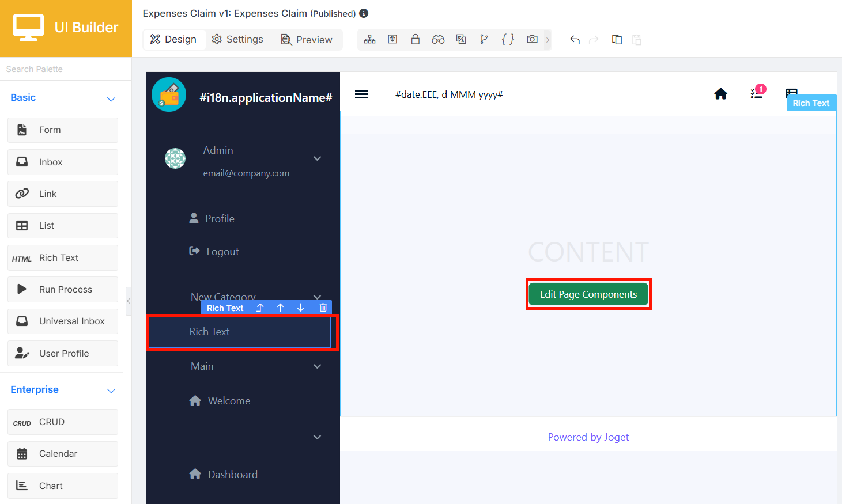
Task: Toggle the unnamed category chevron above Dashboard
Action: pos(317,437)
